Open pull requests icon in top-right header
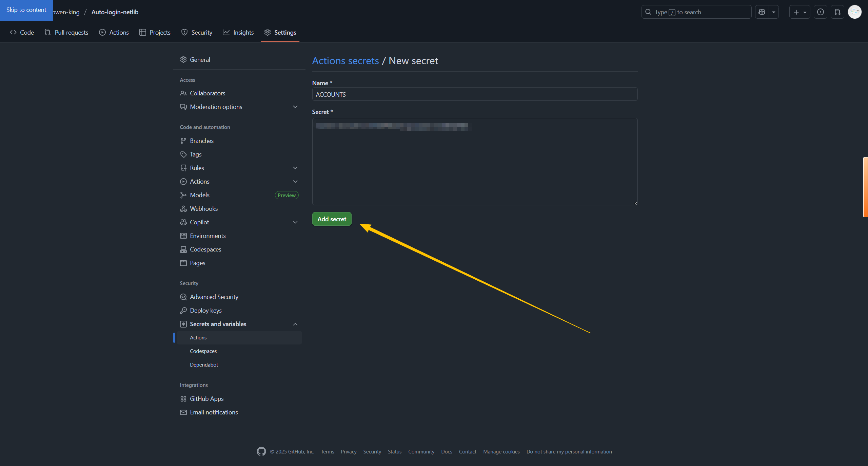 (x=837, y=12)
